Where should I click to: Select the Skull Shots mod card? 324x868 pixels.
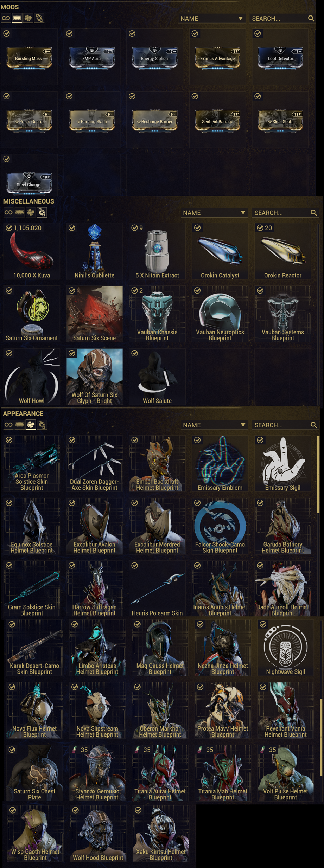coord(280,121)
